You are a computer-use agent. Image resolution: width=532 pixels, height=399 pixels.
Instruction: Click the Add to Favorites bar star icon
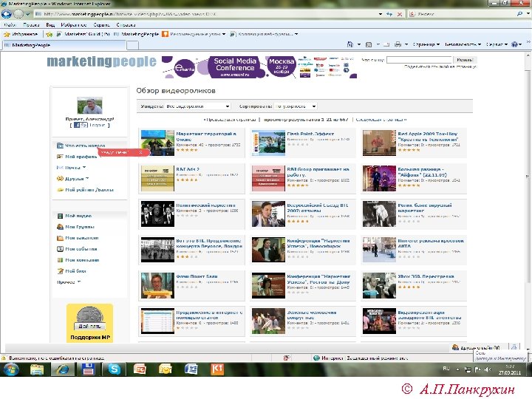(50, 34)
